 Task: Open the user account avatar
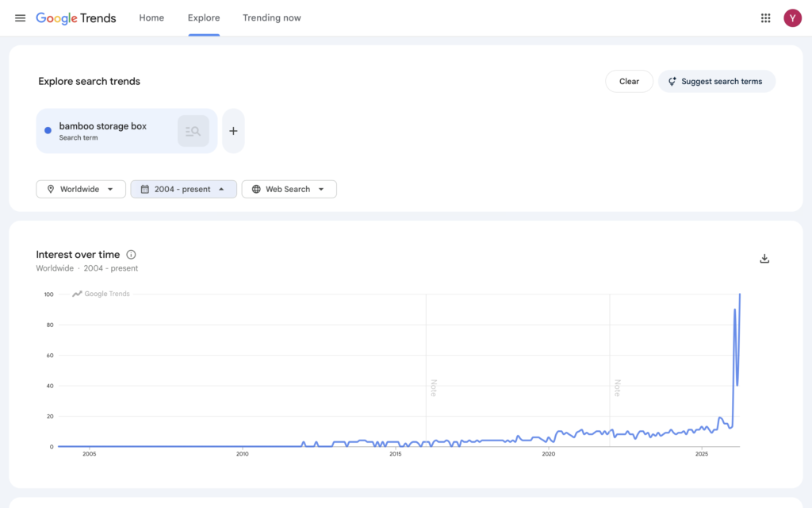click(792, 18)
